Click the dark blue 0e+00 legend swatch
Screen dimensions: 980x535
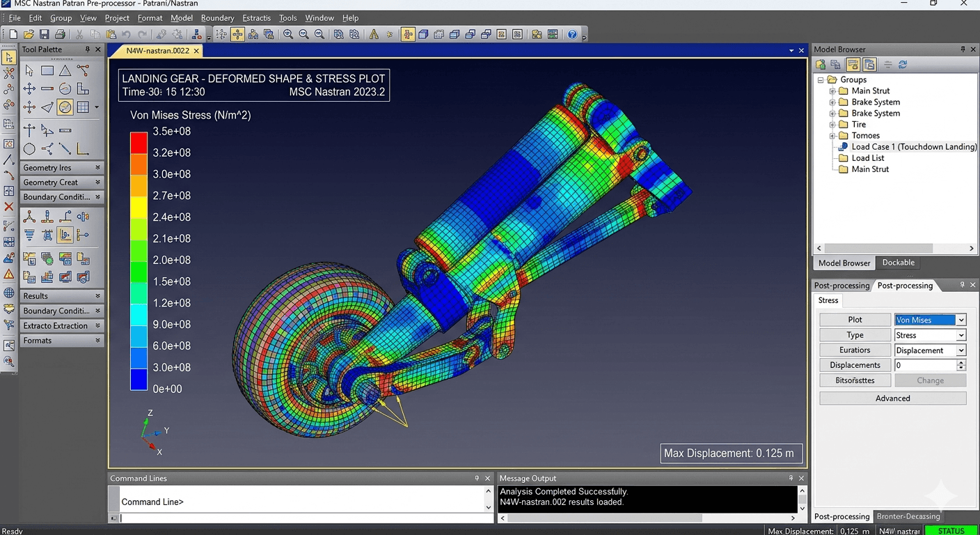tap(139, 380)
